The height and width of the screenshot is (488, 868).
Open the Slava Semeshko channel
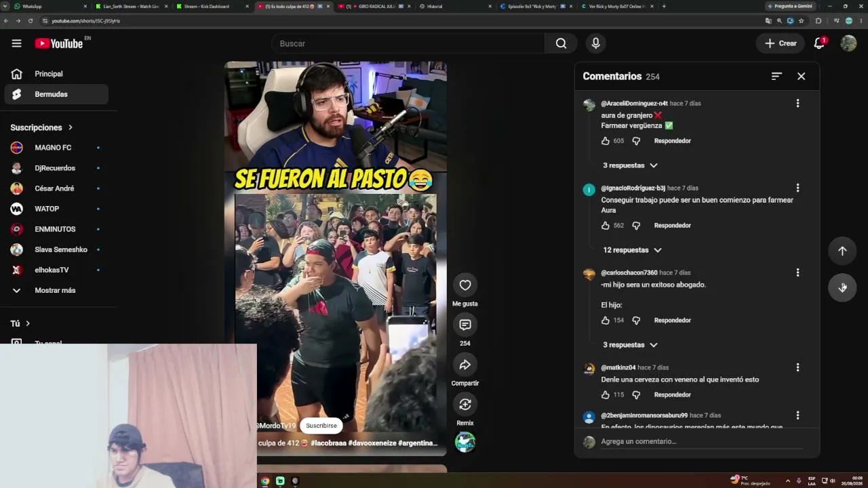[x=56, y=249]
